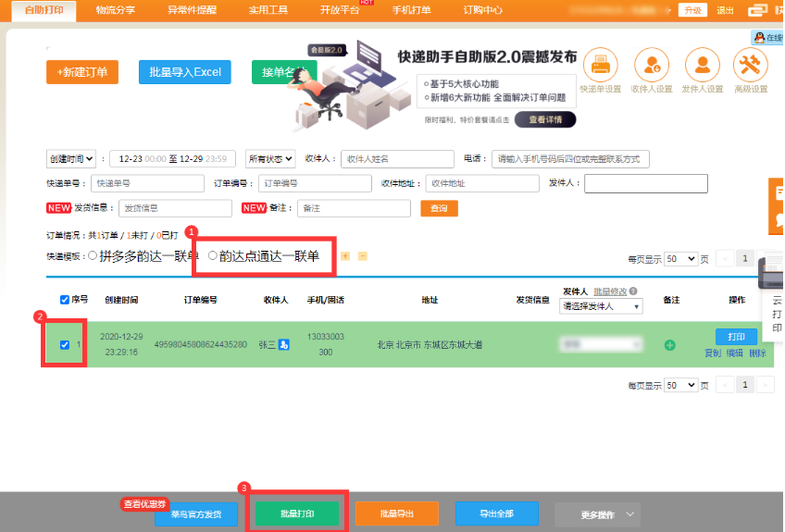The height and width of the screenshot is (532, 785).
Task: Click the 导出全部 button
Action: (x=496, y=513)
